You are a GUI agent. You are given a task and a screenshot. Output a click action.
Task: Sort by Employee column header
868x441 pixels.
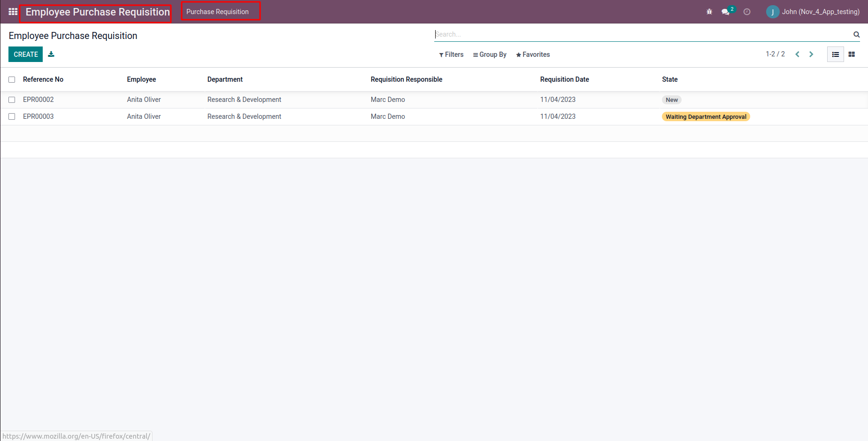(141, 79)
